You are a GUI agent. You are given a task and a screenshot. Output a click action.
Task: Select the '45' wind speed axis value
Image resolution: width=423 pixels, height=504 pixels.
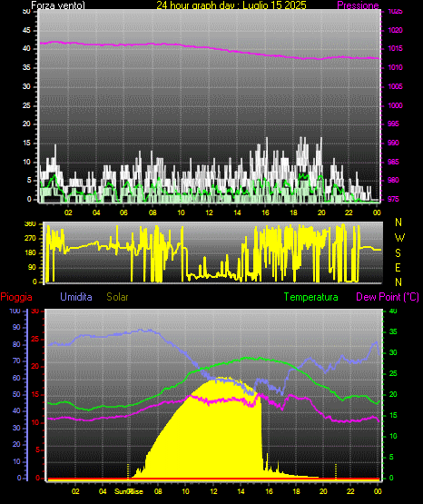pos(26,30)
